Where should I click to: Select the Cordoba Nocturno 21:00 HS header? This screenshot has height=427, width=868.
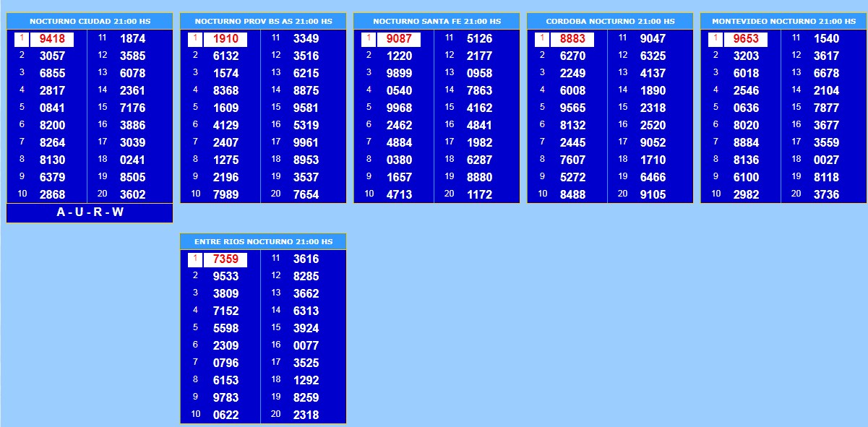coord(610,22)
